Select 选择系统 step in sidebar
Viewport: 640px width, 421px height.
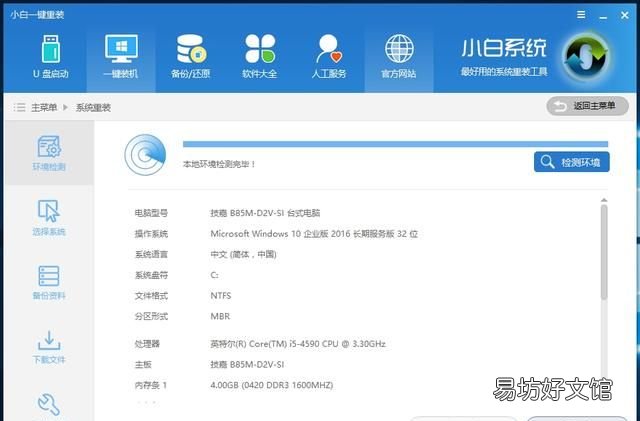[x=49, y=218]
